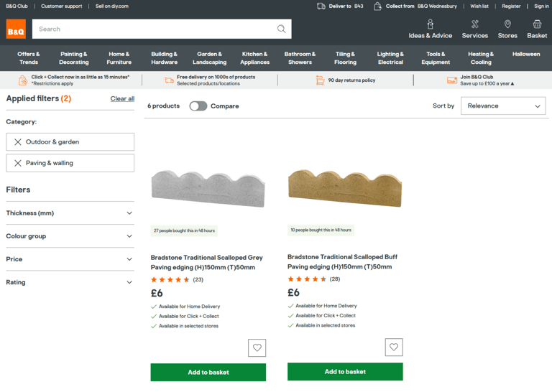Open Heating & Cooling menu
The image size is (552, 392).
coord(481,58)
